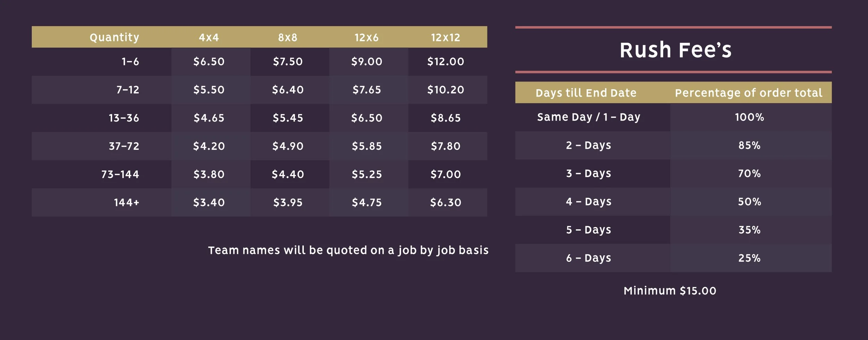
Task: Select the 4x4 column header
Action: [209, 37]
